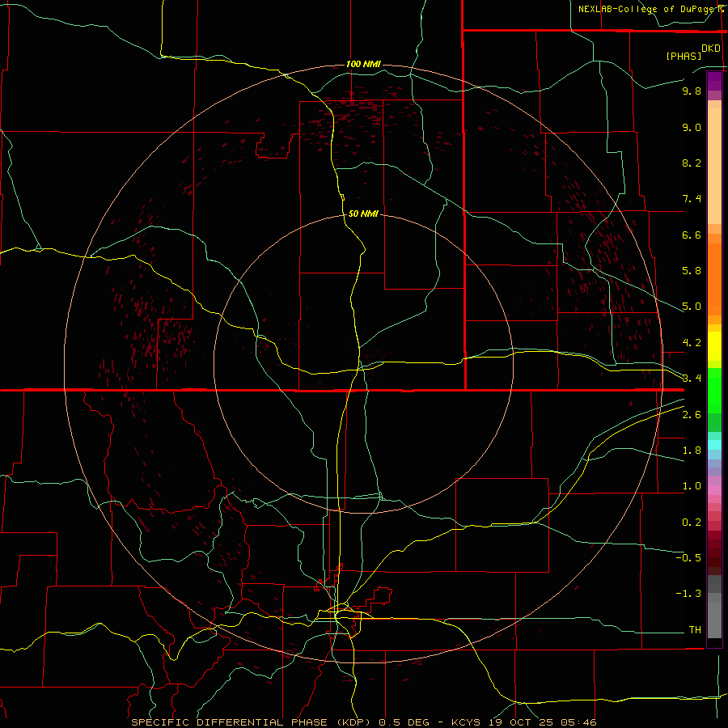
Task: Click the 5.0 scale value
Action: tap(692, 307)
